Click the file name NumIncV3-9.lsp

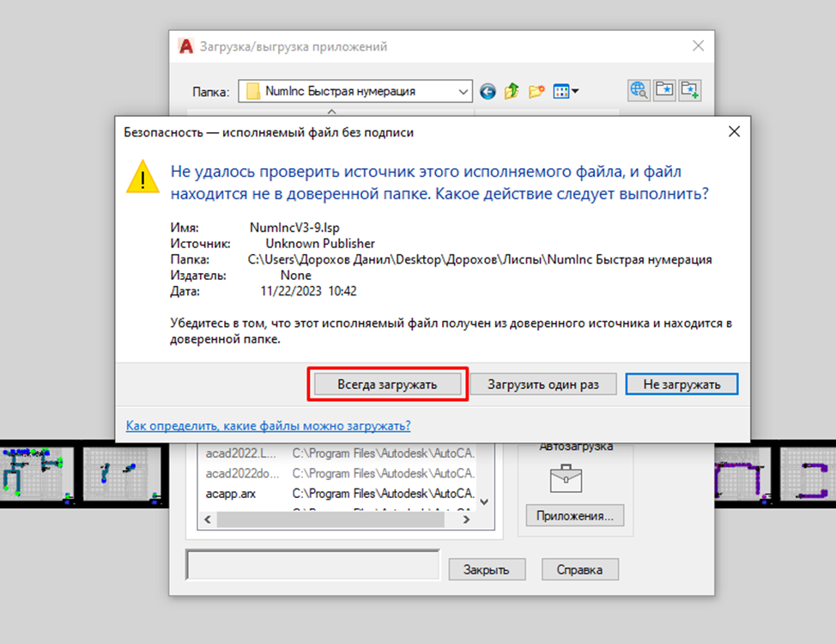tap(294, 228)
